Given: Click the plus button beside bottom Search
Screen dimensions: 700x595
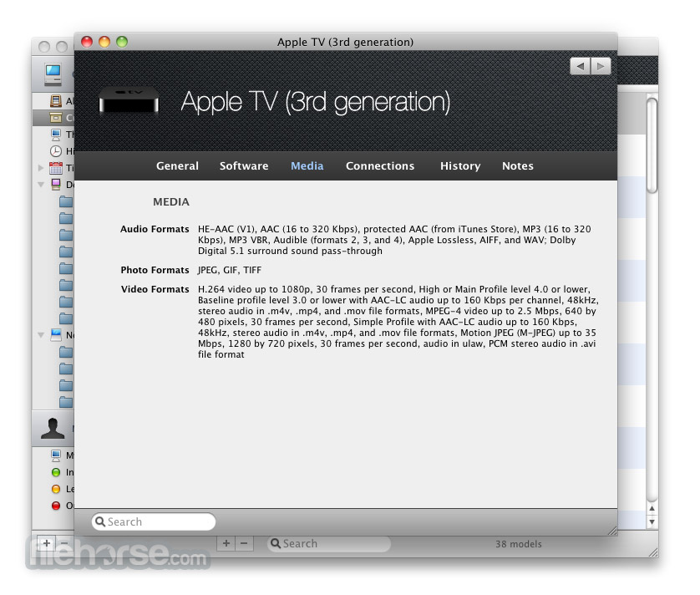Looking at the screenshot, I should pyautogui.click(x=226, y=543).
